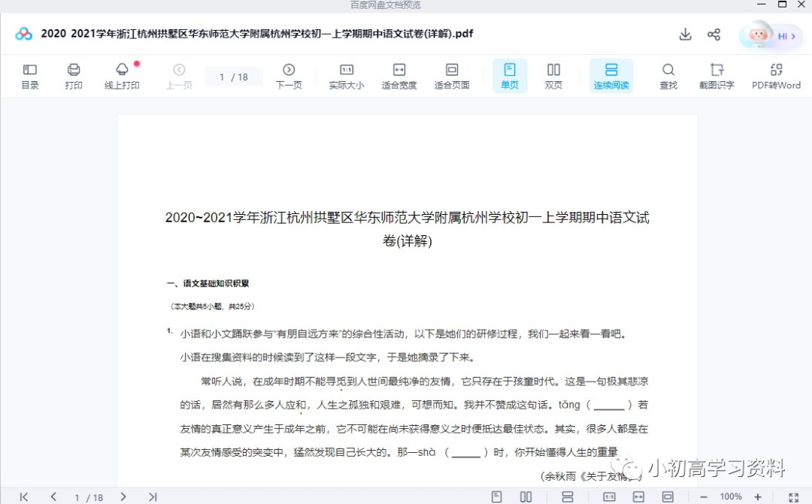Jump to last page in bottom bar

[152, 496]
